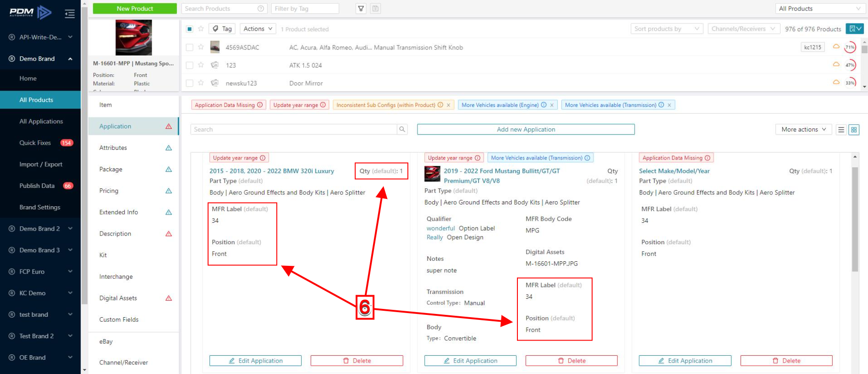Check the product 123 checkbox
This screenshot has width=868, height=374.
tap(189, 65)
